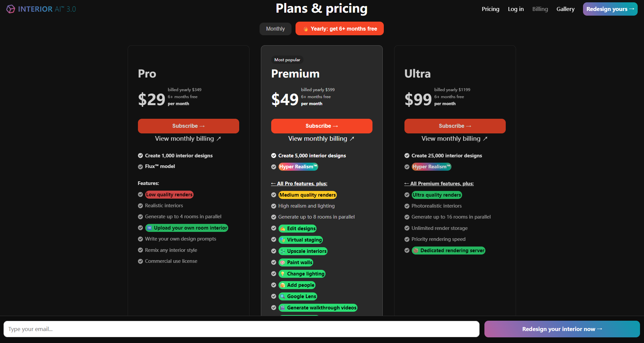
Task: Focus the Type your email input field
Action: [241, 329]
